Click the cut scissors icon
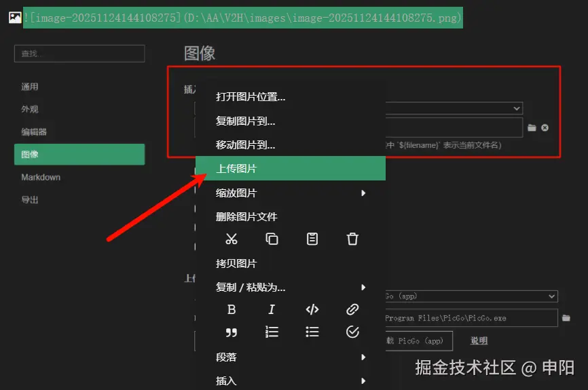 (x=232, y=239)
